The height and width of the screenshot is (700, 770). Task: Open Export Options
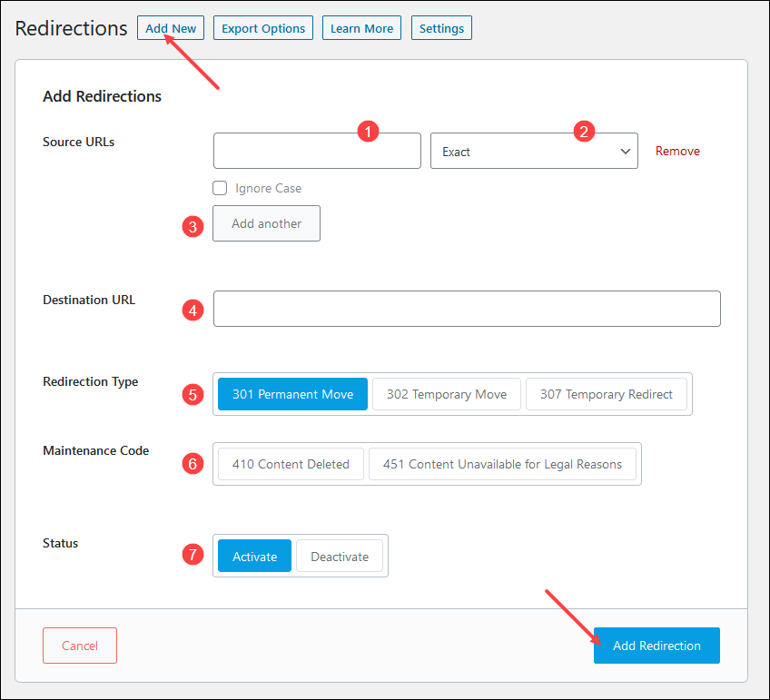tap(263, 28)
